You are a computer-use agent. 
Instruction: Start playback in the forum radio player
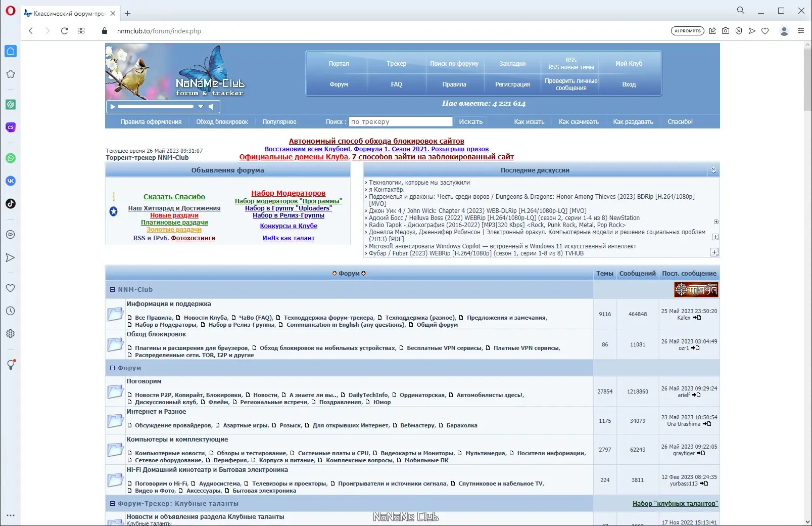(113, 107)
